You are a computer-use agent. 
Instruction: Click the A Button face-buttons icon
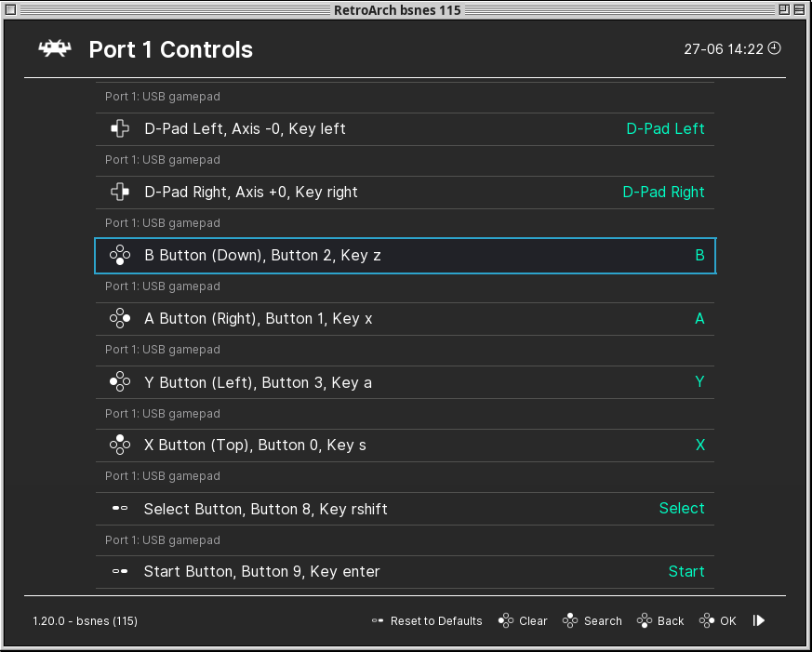pos(120,318)
